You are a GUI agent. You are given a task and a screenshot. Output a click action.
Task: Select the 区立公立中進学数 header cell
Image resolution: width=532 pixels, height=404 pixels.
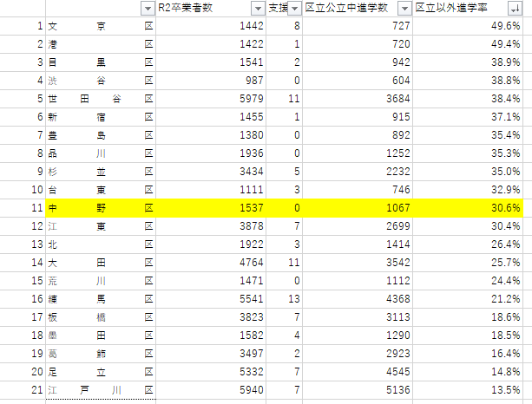pos(358,8)
